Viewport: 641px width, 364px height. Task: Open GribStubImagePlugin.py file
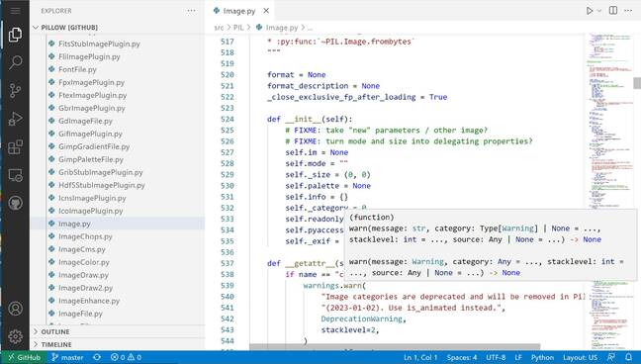click(x=101, y=172)
